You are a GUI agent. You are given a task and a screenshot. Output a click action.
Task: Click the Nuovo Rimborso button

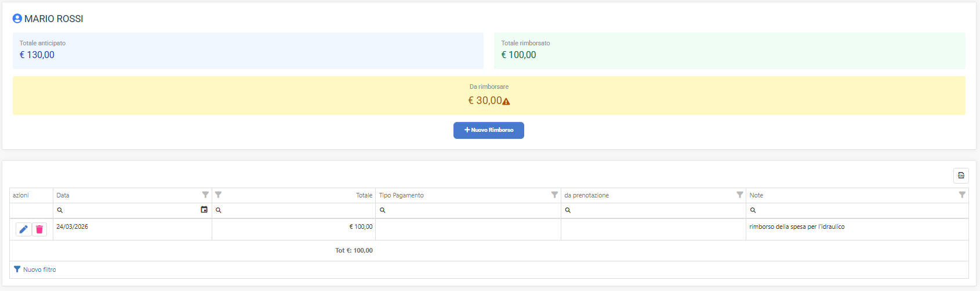click(x=488, y=130)
